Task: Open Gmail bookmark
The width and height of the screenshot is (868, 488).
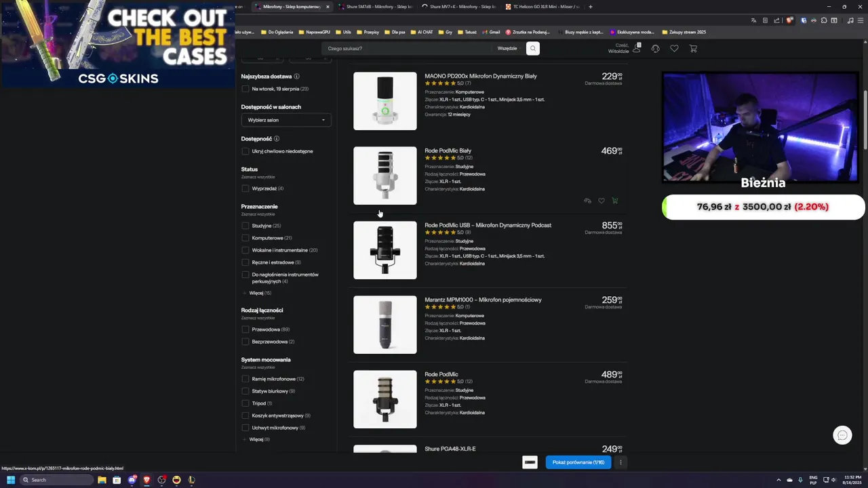Action: pyautogui.click(x=491, y=32)
